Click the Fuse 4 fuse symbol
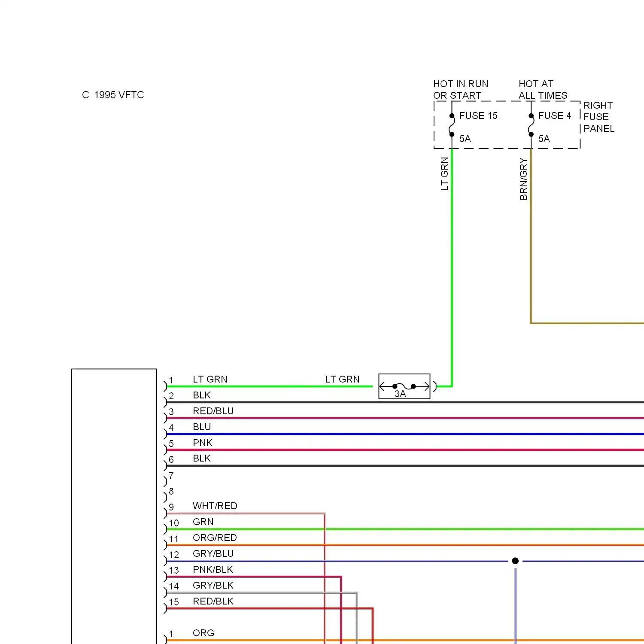The width and height of the screenshot is (644, 644). tap(531, 125)
